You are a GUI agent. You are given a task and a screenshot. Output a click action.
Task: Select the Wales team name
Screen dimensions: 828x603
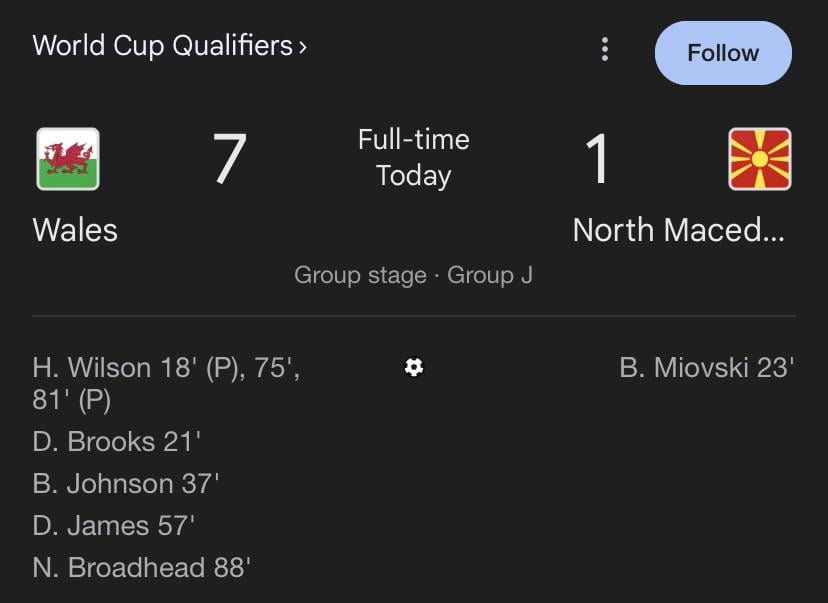[x=75, y=230]
